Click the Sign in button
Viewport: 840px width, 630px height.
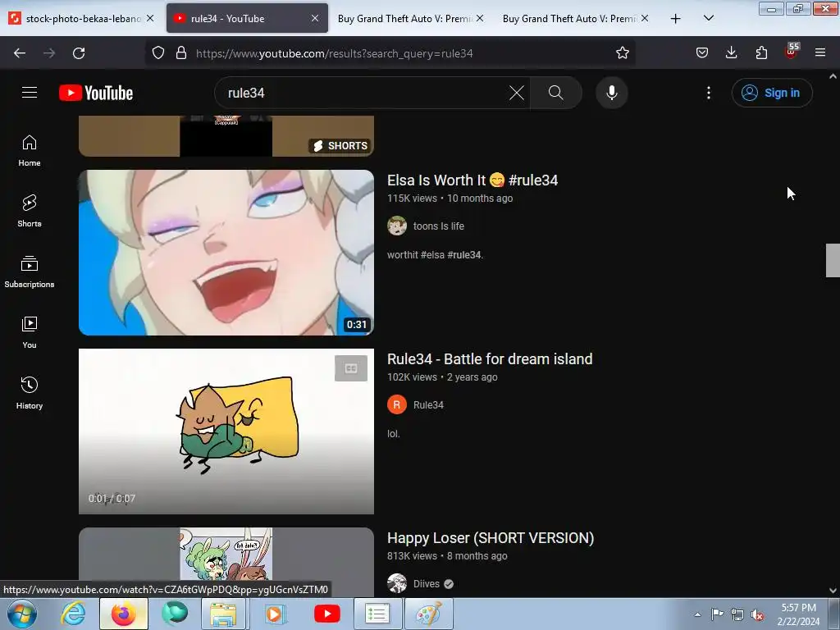coord(772,93)
